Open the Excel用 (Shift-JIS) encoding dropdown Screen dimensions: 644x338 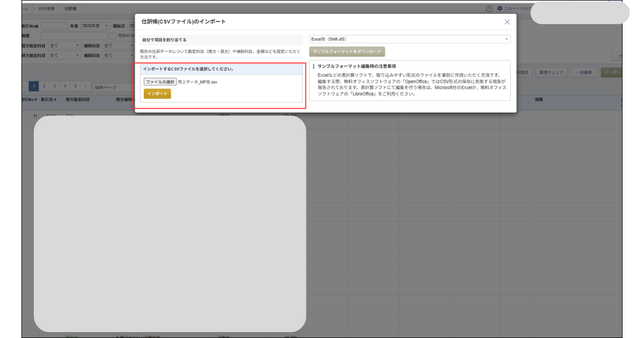(409, 39)
